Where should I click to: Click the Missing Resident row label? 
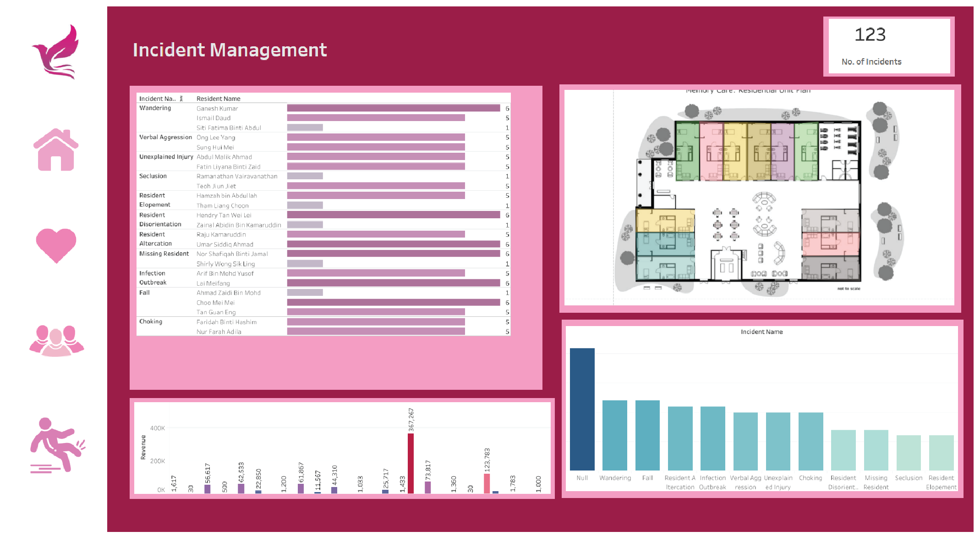(x=164, y=254)
